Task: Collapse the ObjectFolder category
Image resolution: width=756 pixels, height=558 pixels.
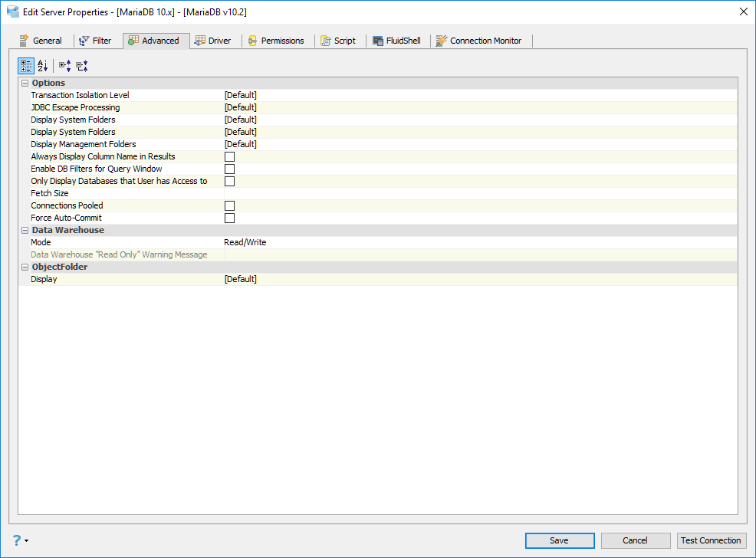Action: click(x=25, y=267)
